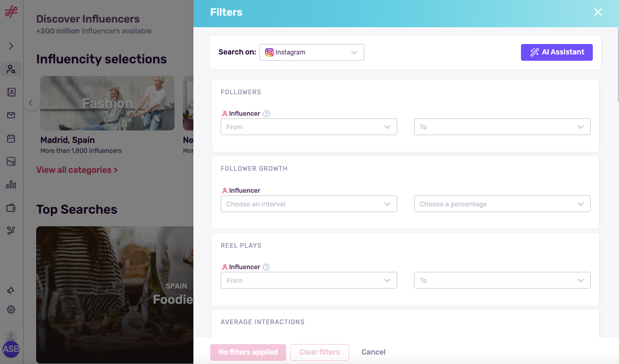The height and width of the screenshot is (364, 619).
Task: Open the wallet sidebar icon
Action: click(11, 207)
